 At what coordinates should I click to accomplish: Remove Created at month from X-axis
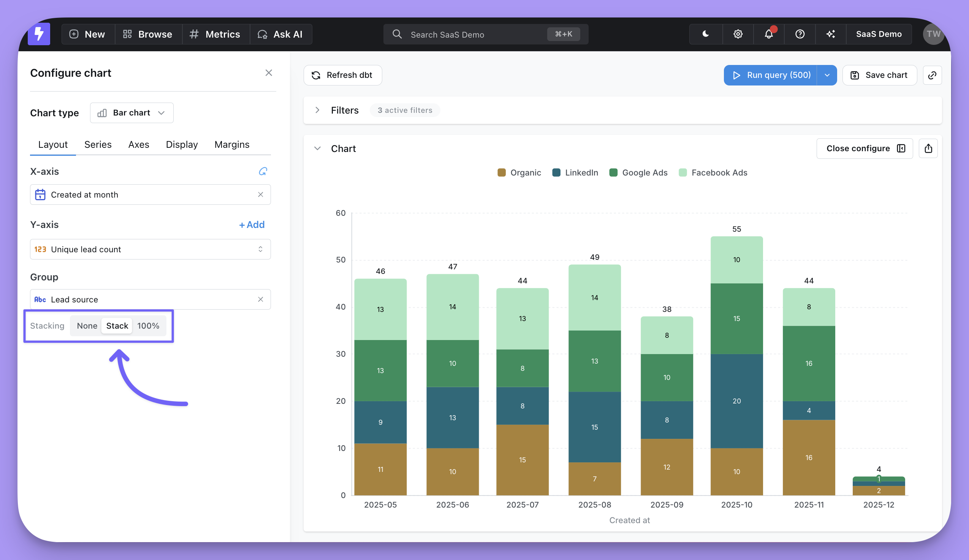pos(261,195)
